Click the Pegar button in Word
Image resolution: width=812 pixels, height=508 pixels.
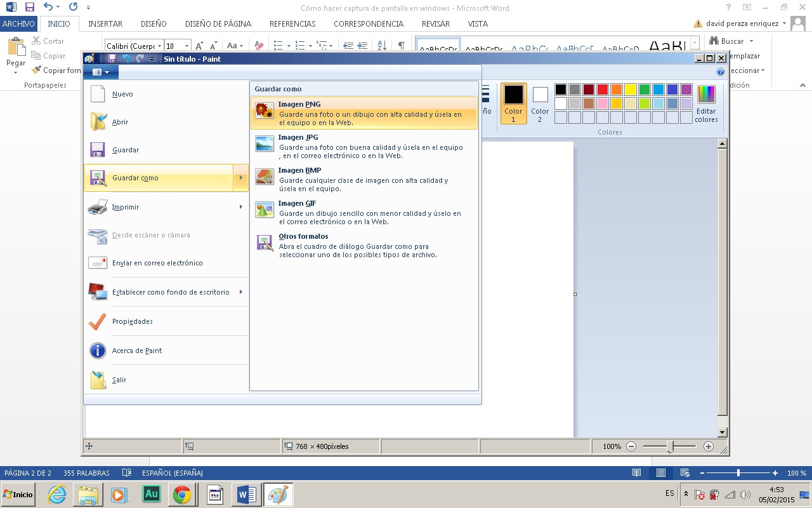tap(16, 54)
